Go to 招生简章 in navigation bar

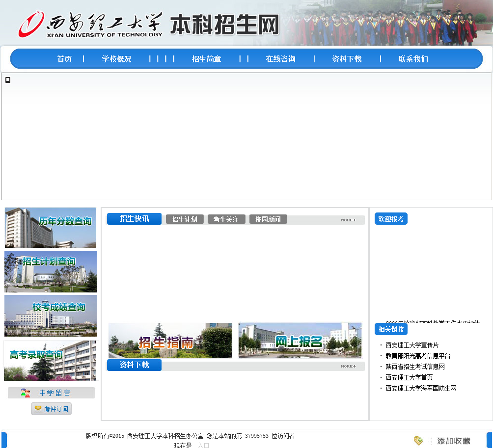tap(207, 59)
